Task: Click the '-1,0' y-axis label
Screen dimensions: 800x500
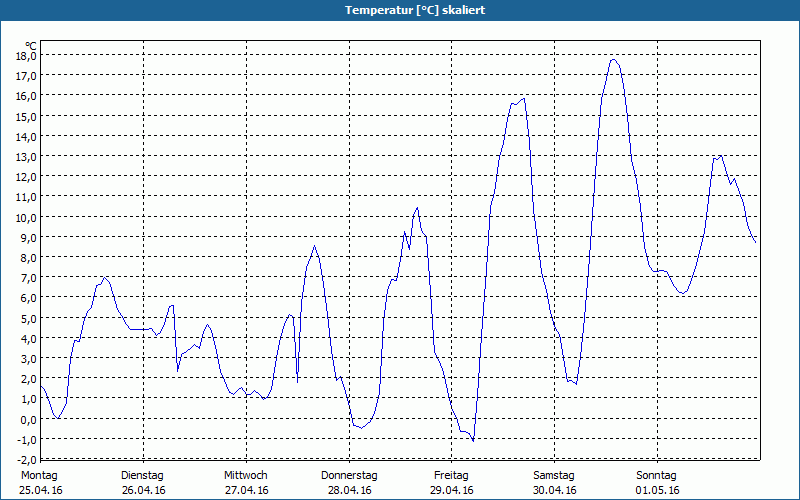Action: coord(27,439)
